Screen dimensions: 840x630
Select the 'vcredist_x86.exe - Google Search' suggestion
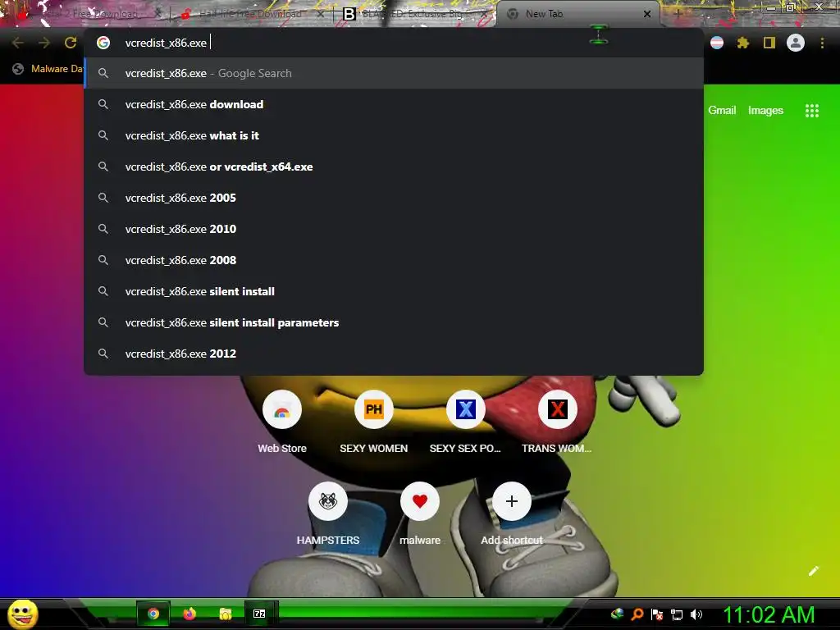[x=394, y=73]
